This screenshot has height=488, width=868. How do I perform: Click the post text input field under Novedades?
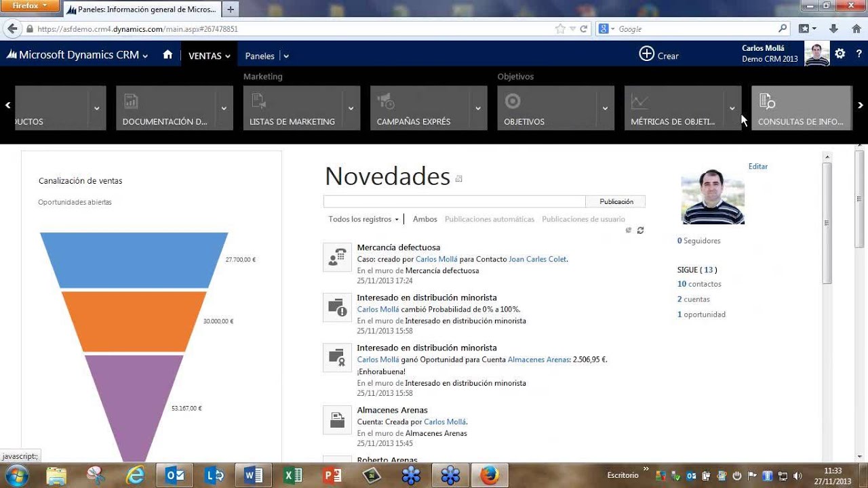pos(454,201)
